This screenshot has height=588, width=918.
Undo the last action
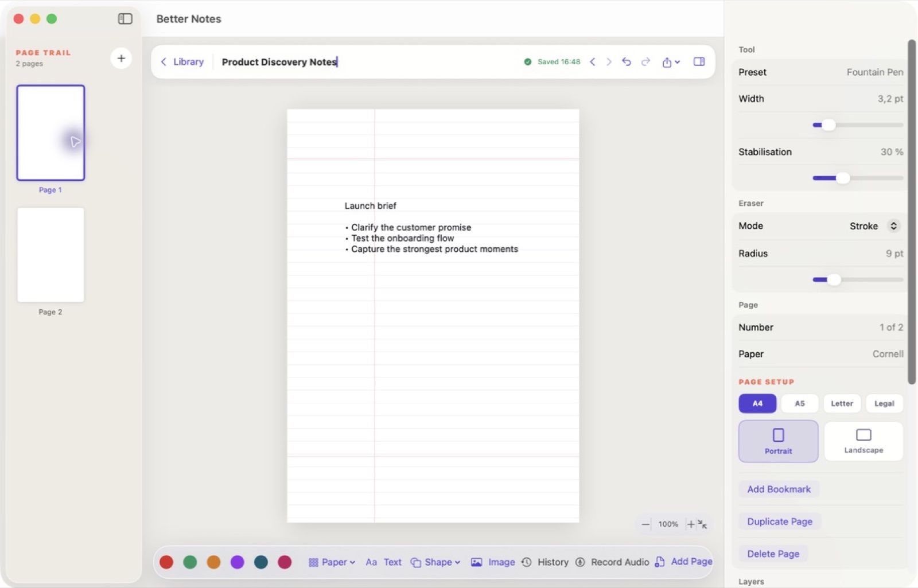627,62
